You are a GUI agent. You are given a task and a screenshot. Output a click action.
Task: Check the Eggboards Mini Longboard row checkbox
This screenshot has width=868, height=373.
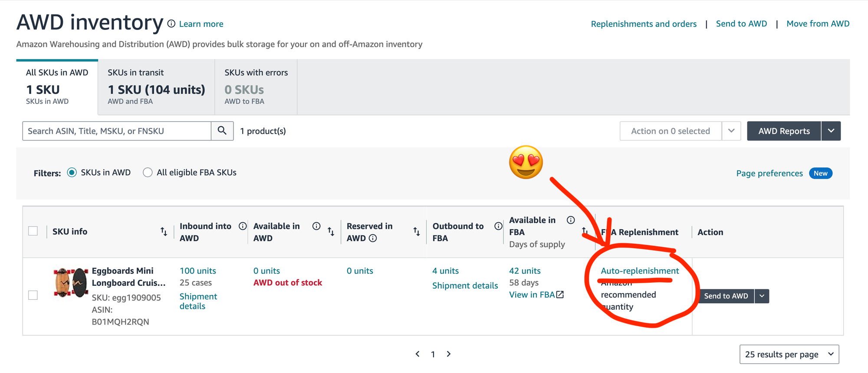[x=33, y=295]
